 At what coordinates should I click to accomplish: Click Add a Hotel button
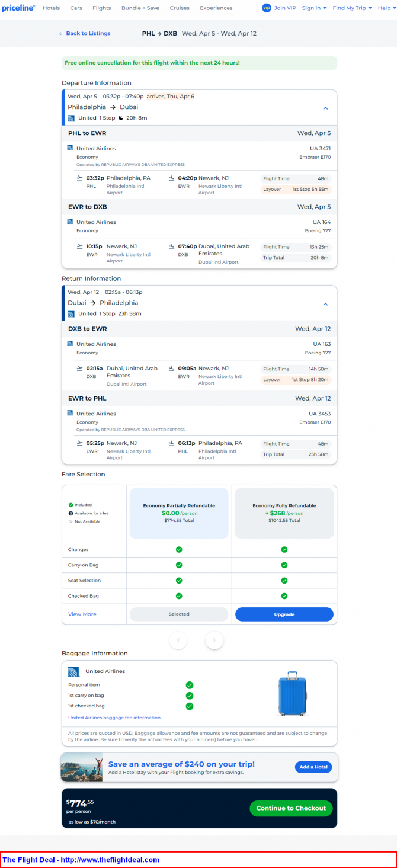click(x=313, y=767)
